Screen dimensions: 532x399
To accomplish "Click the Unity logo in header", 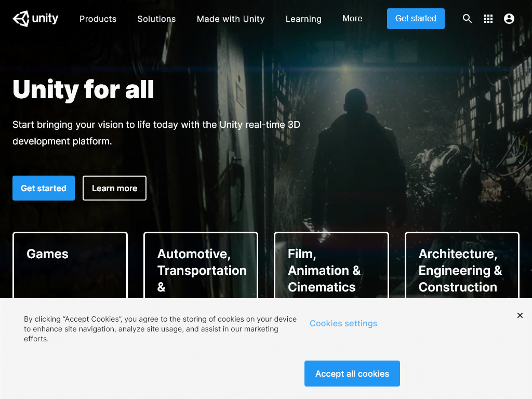I will tap(35, 19).
